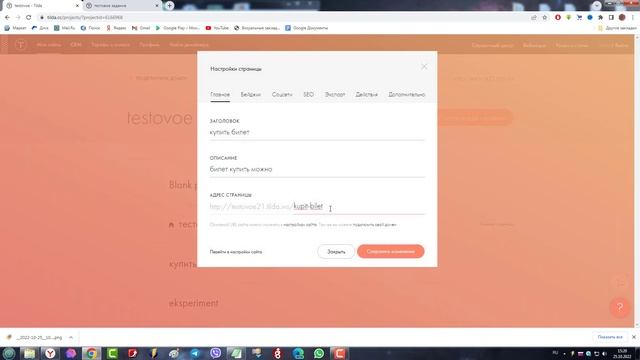Open the Google Документы bookmark
This screenshot has height=360, width=640.
[307, 28]
